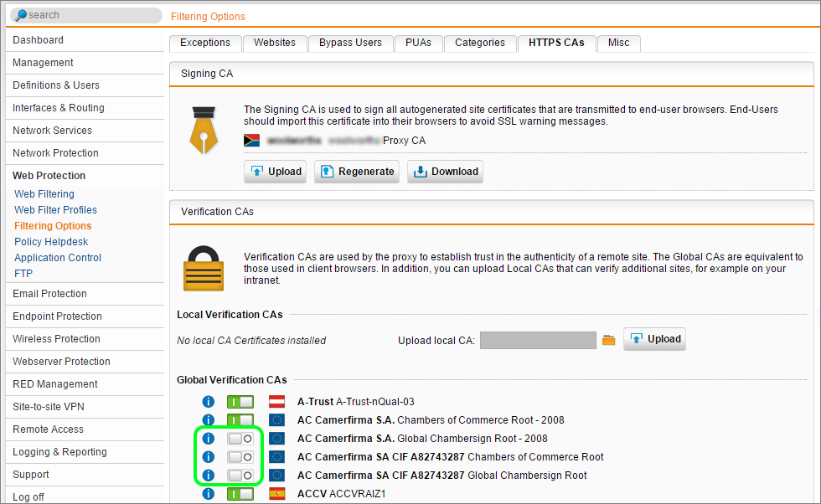Open info for A-Trust A-Trust-nQual-03
821x504 pixels.
coord(209,401)
